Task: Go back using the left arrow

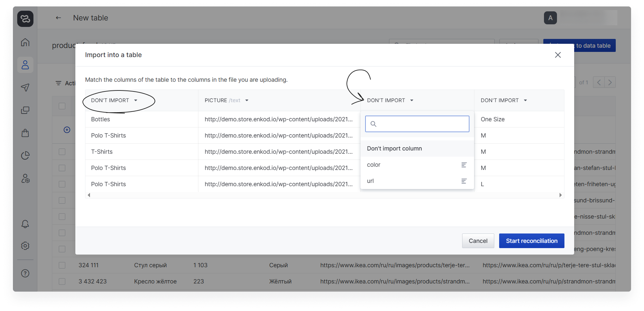Action: tap(58, 18)
